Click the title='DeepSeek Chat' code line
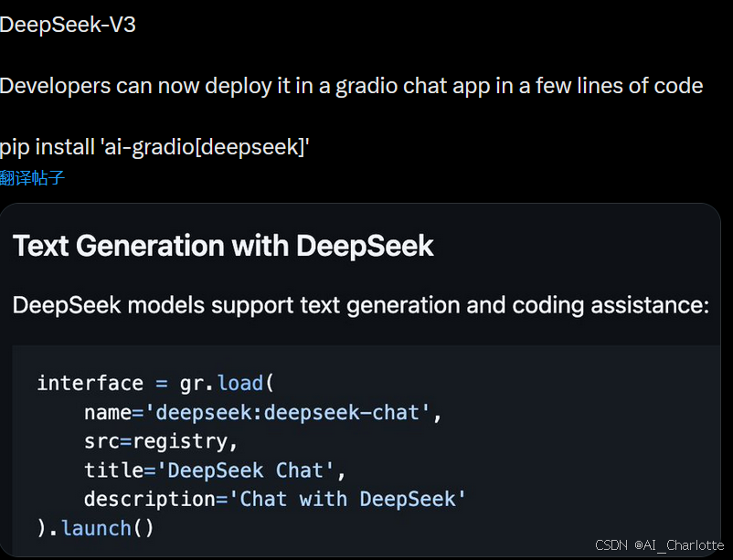 click(215, 470)
